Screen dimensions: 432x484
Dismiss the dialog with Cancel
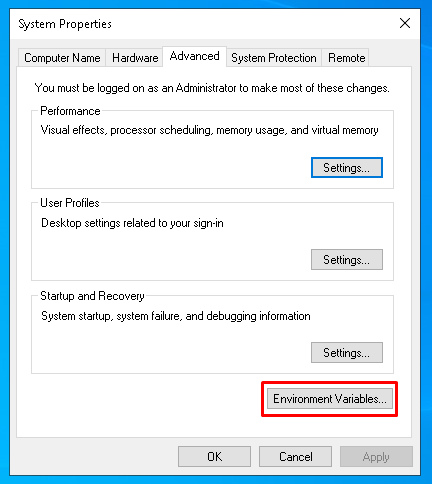pyautogui.click(x=295, y=457)
